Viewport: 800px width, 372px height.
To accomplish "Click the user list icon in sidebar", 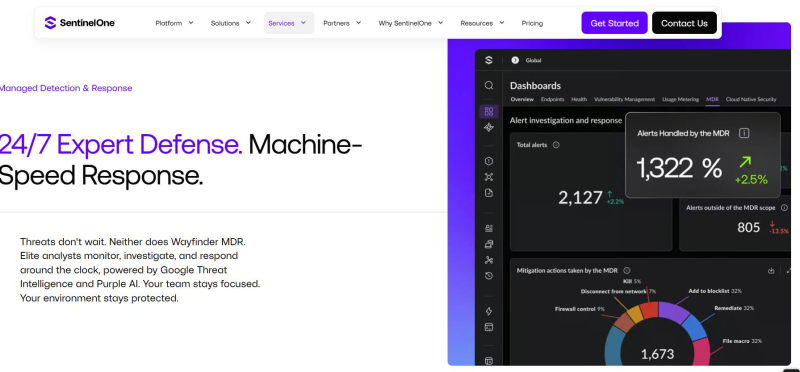I will [x=489, y=228].
